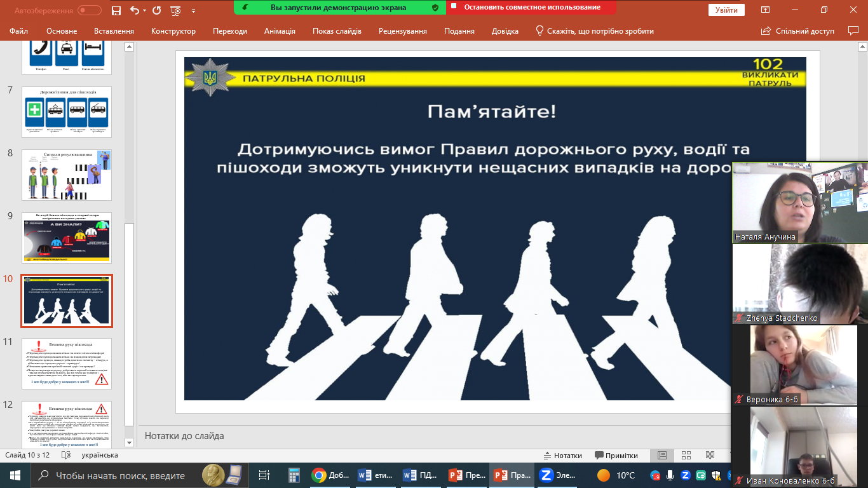
Task: Switch to the Основне tab
Action: tap(62, 30)
